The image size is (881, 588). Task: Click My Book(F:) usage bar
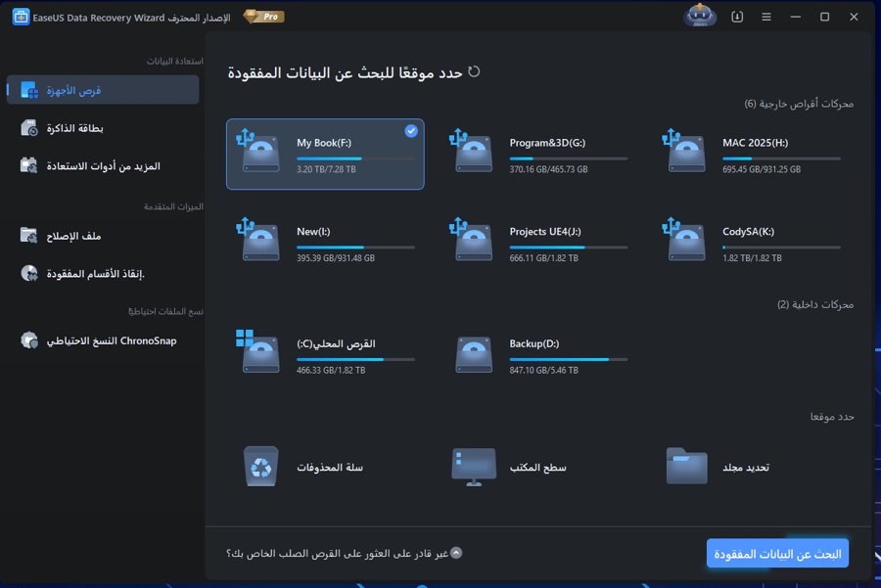pyautogui.click(x=355, y=158)
